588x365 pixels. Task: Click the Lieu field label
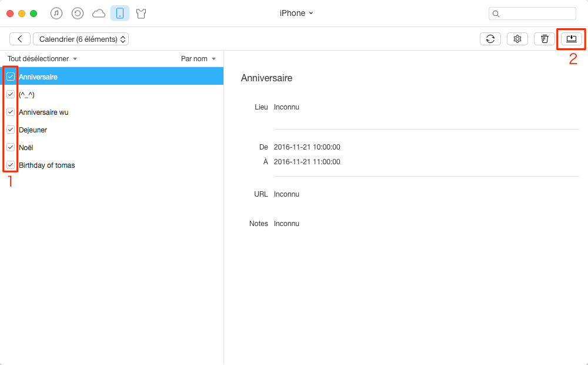pos(261,107)
